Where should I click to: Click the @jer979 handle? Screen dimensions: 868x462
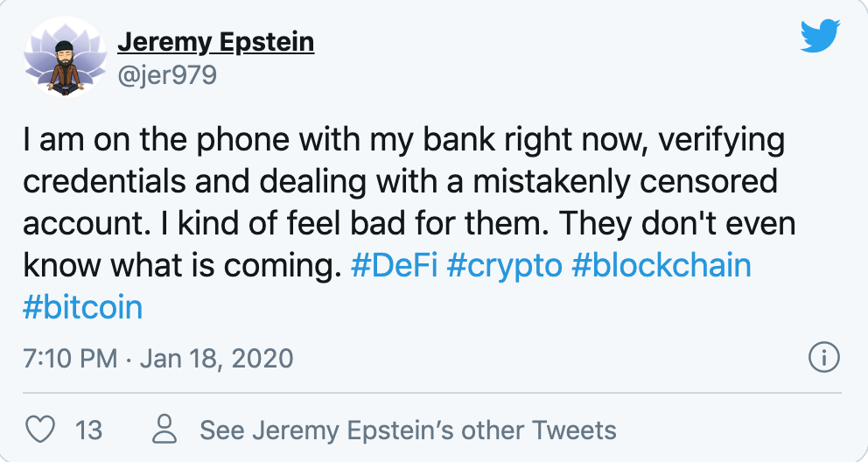point(167,75)
